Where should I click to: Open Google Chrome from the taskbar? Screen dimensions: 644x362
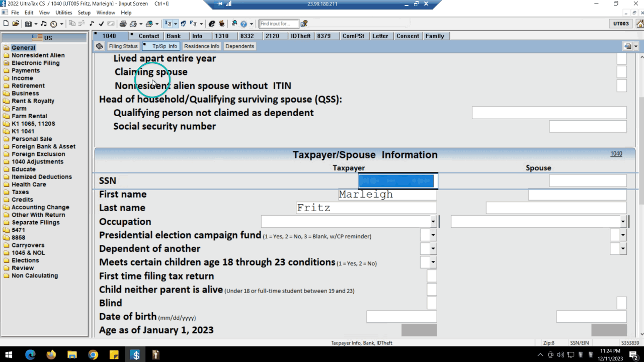point(93,354)
